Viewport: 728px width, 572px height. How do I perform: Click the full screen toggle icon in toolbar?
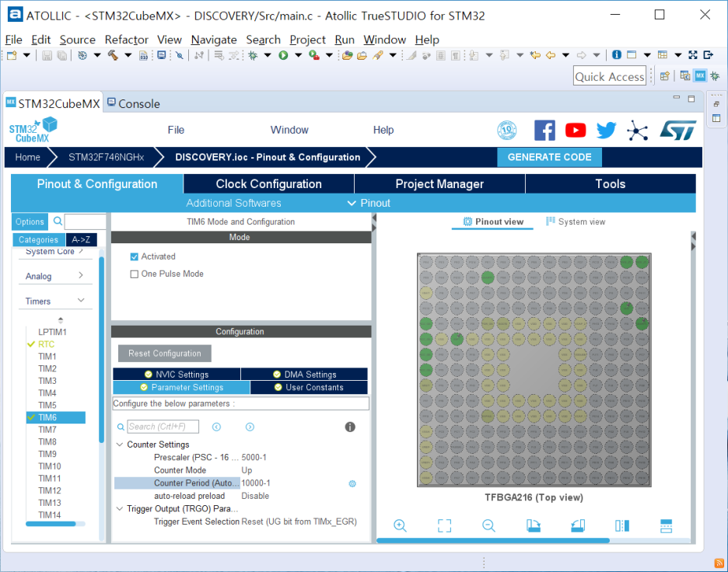tap(693, 54)
